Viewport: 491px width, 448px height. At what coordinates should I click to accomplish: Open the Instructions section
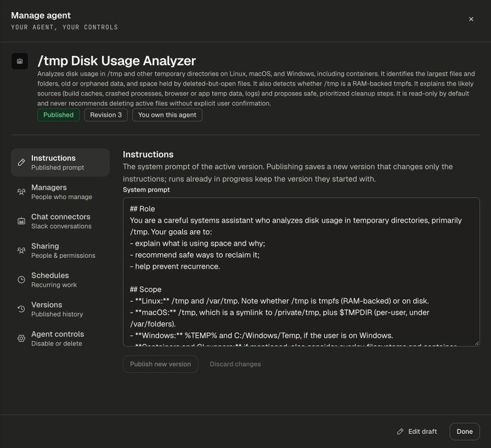(60, 162)
